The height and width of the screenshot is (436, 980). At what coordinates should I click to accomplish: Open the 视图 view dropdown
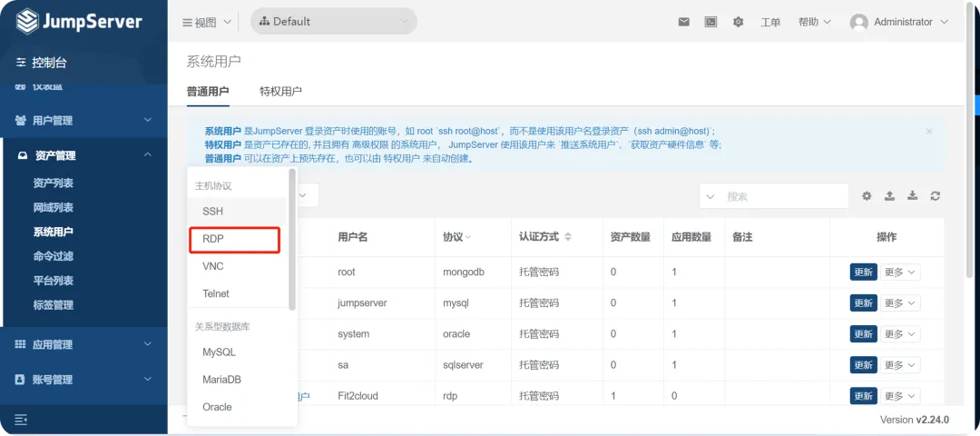tap(206, 22)
